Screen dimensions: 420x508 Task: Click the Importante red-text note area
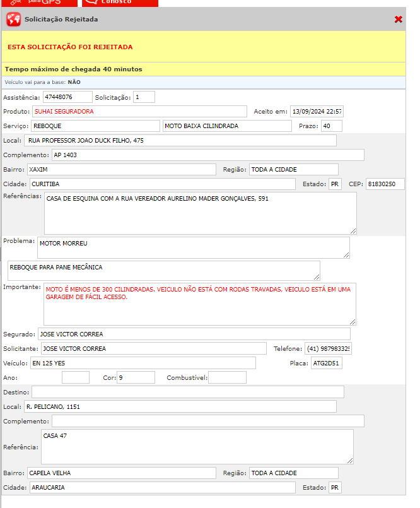click(x=199, y=304)
